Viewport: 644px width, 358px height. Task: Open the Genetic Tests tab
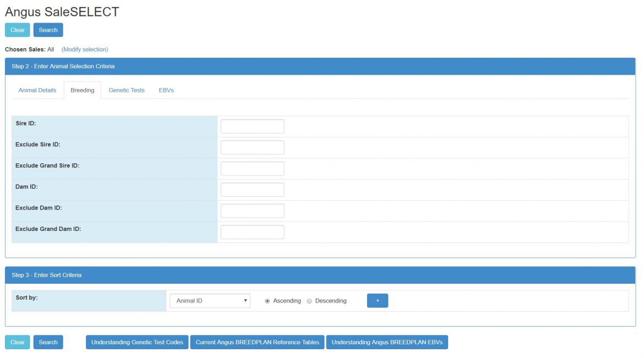pos(127,90)
